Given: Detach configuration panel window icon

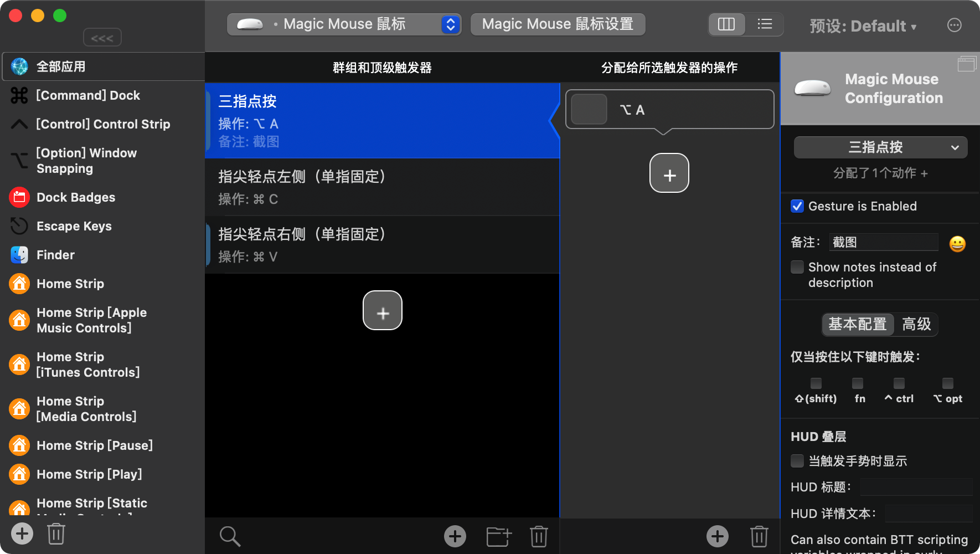Looking at the screenshot, I should point(967,64).
